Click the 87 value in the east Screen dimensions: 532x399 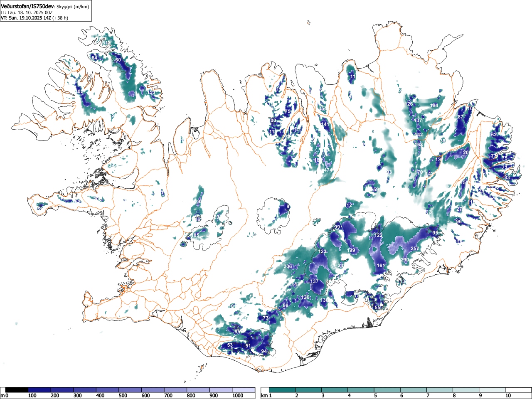point(460,117)
